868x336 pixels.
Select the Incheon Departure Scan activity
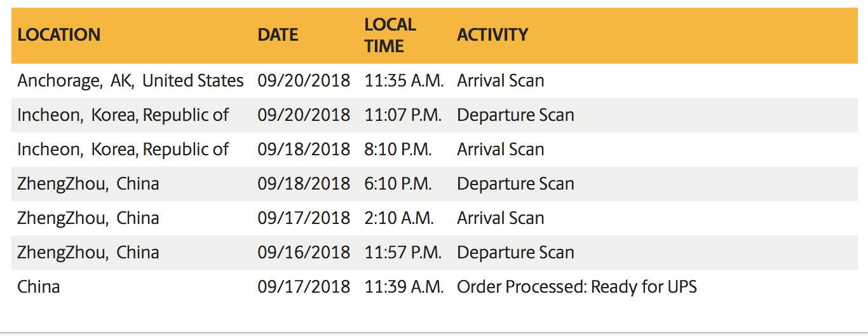tap(515, 115)
